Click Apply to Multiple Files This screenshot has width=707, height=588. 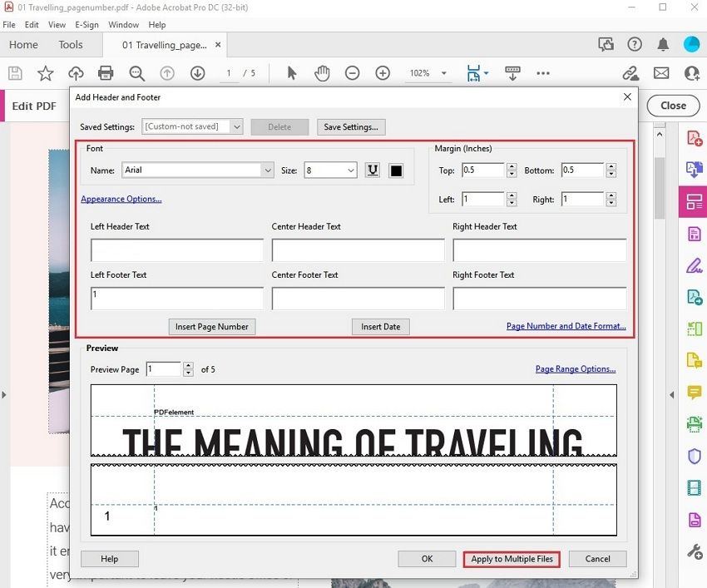click(511, 559)
